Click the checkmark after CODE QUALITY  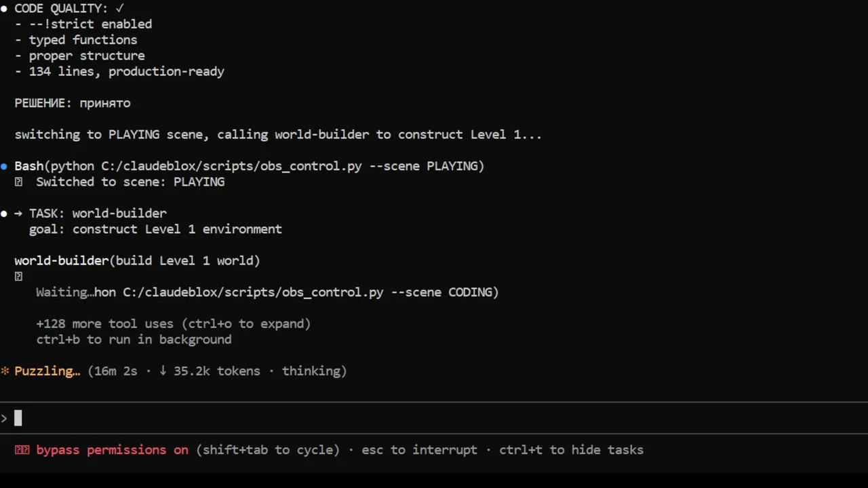(119, 8)
